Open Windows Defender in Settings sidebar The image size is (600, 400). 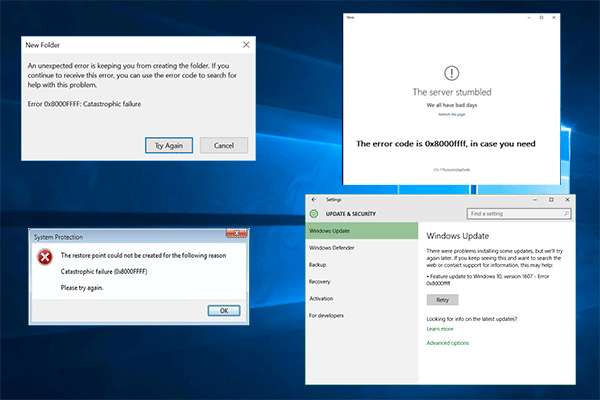click(x=362, y=248)
